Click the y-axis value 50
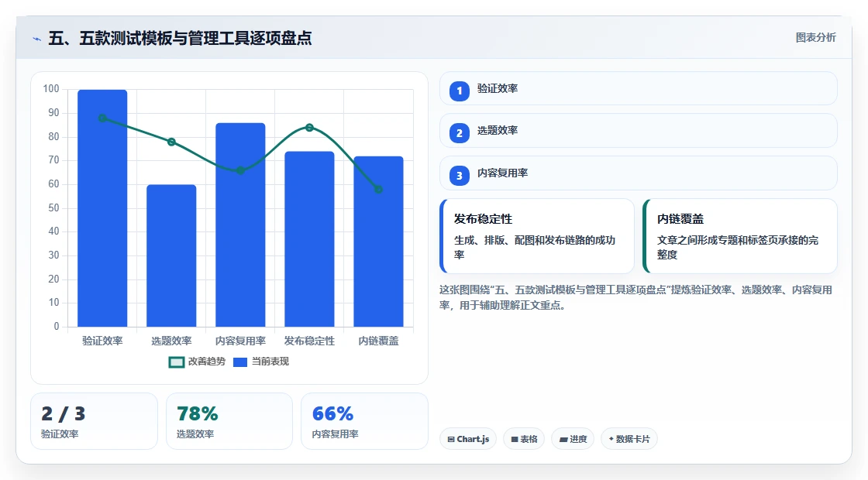The image size is (868, 480). click(53, 208)
